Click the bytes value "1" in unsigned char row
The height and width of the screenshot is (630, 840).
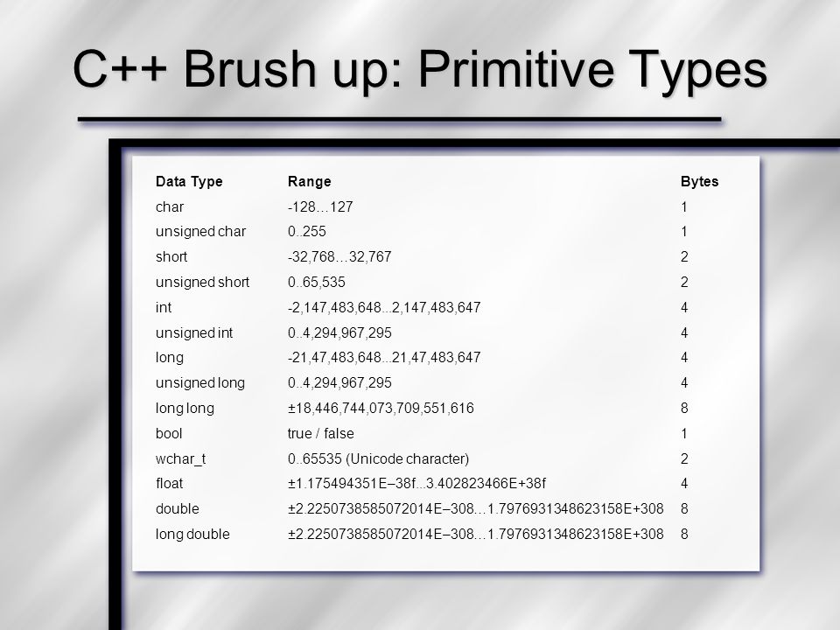tap(684, 231)
